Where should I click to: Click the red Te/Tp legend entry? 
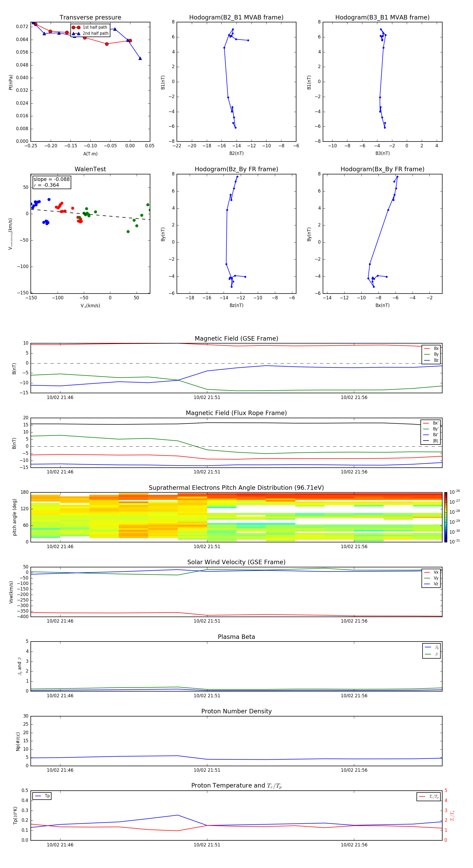(x=428, y=796)
